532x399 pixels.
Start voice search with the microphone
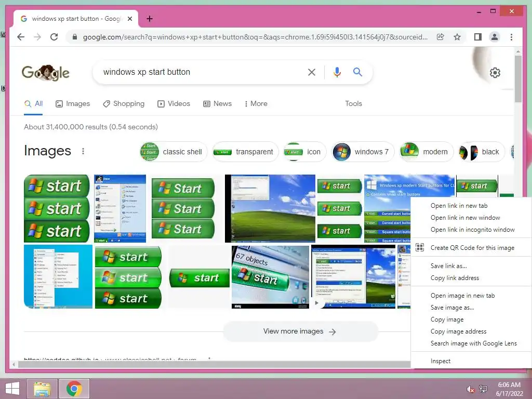pyautogui.click(x=337, y=72)
